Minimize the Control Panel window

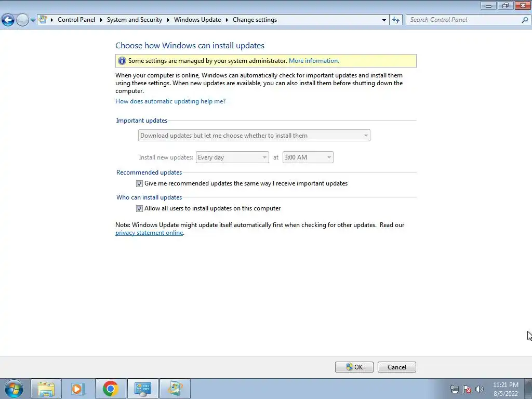pyautogui.click(x=488, y=5)
